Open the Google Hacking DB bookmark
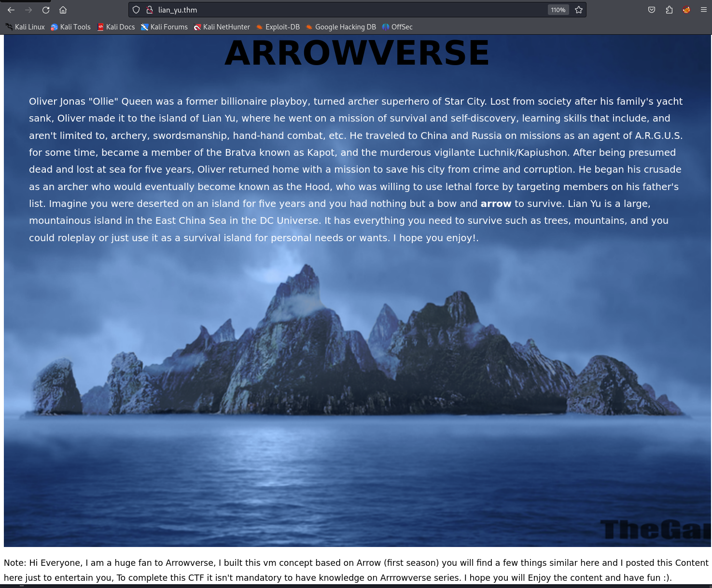712x588 pixels. [341, 27]
